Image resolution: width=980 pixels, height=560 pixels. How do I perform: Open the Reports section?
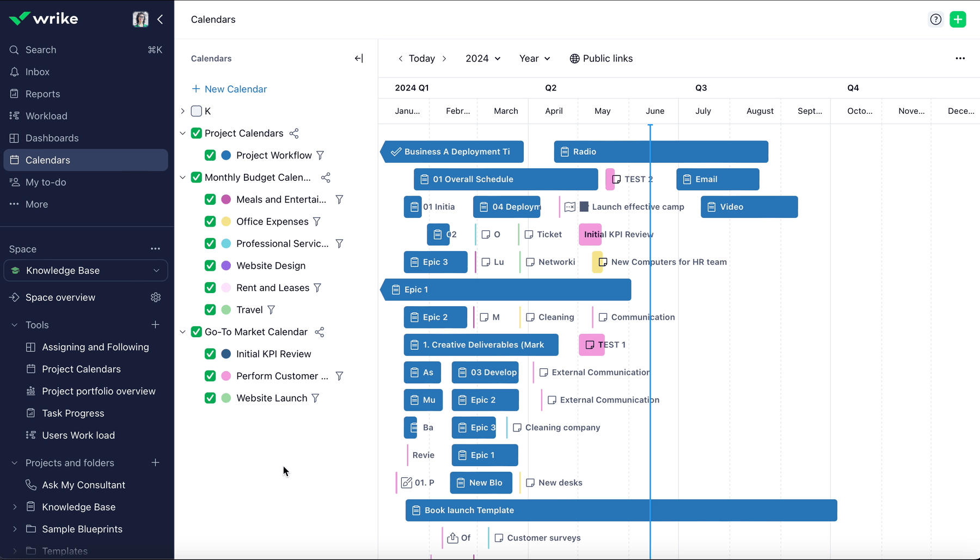pyautogui.click(x=42, y=94)
